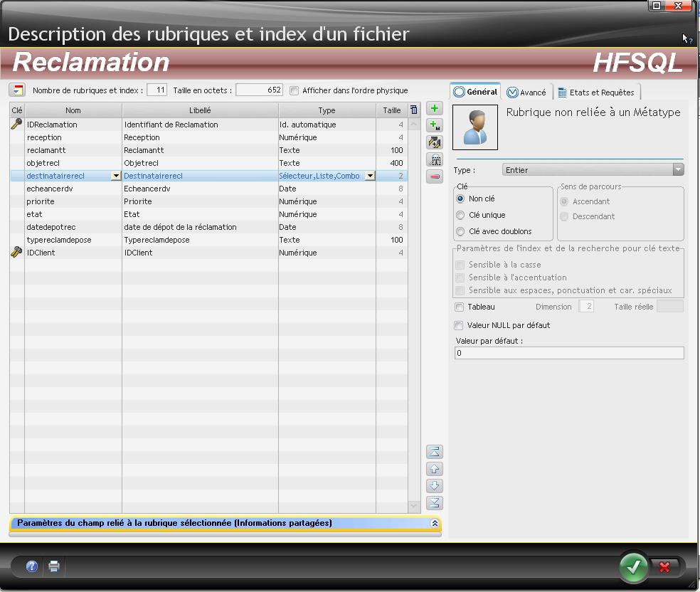Select the Clé unique radio button

pos(460,215)
